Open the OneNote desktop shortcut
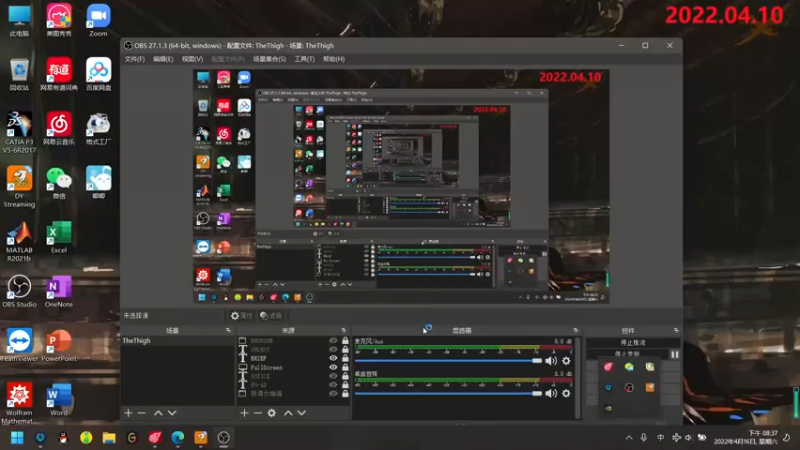 (x=59, y=292)
